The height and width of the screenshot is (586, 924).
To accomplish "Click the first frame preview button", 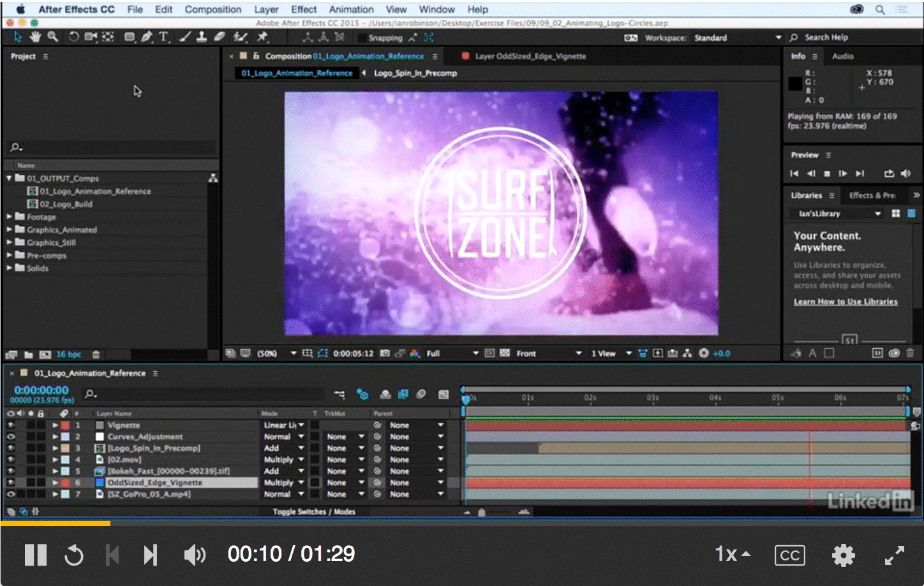I will [794, 173].
